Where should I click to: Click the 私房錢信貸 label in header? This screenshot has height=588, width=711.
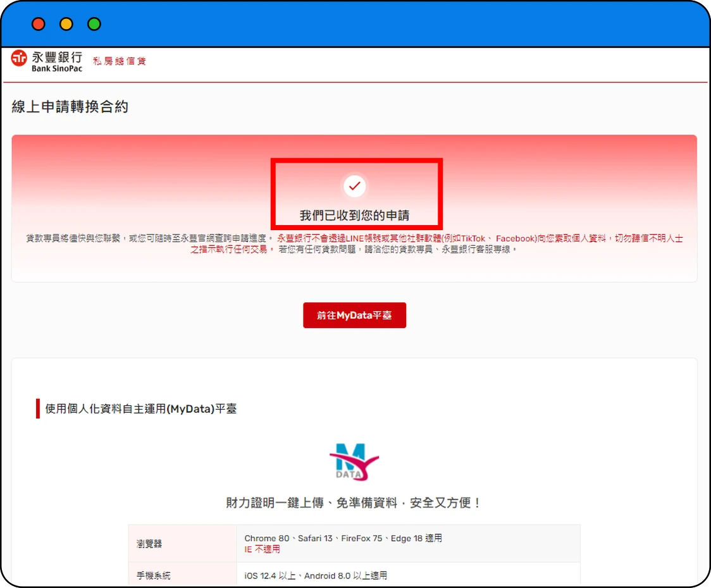120,61
